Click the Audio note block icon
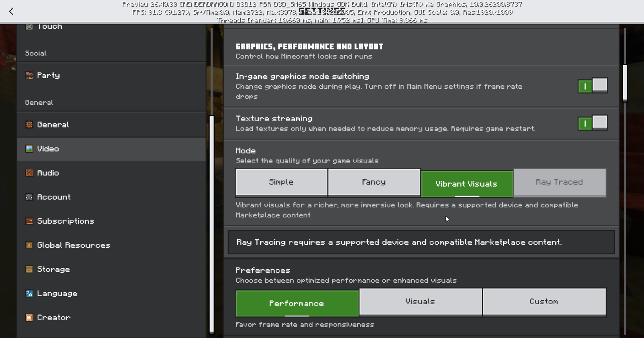 pos(29,173)
